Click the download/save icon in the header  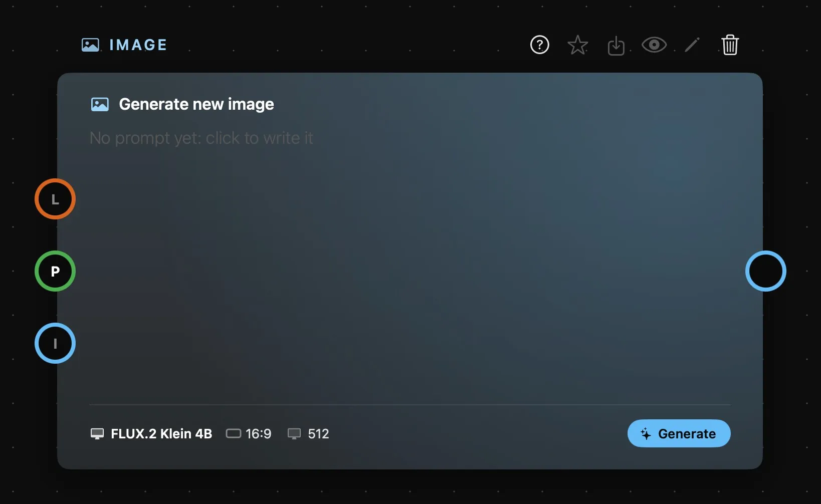616,46
